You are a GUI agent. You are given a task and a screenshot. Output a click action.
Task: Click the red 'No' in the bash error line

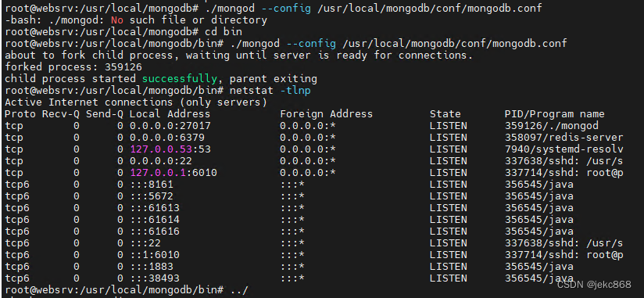[117, 20]
